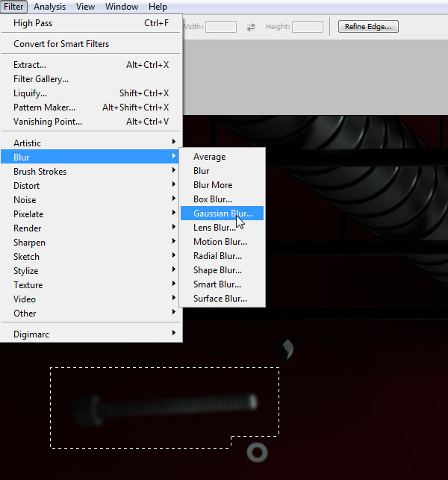
Task: Click the Refine Edge button
Action: [x=368, y=27]
